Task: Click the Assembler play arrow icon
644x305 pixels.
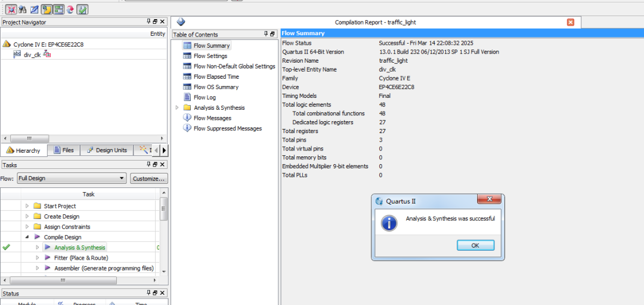Action: point(48,268)
